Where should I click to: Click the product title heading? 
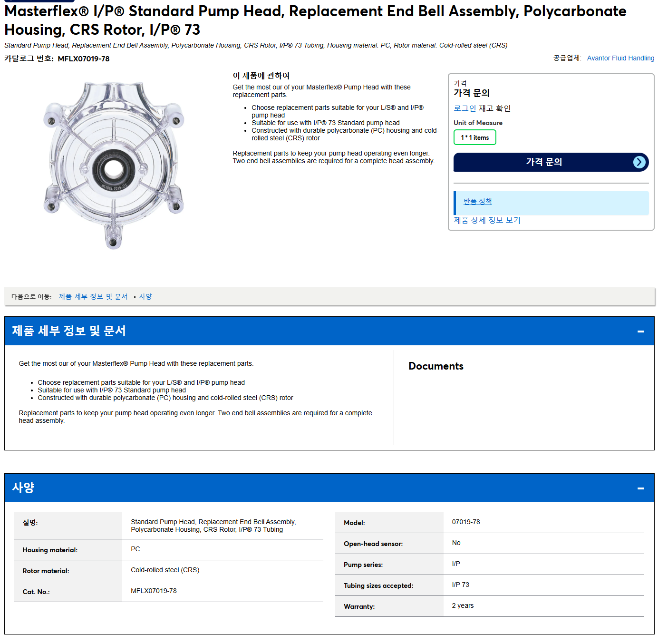pyautogui.click(x=315, y=20)
